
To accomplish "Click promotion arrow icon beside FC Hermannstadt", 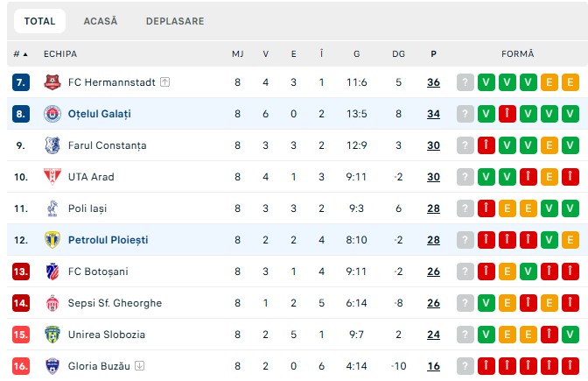I will (165, 81).
